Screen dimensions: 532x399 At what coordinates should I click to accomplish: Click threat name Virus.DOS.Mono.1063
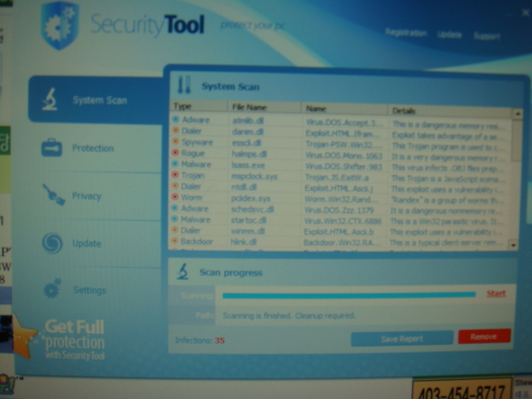point(343,155)
